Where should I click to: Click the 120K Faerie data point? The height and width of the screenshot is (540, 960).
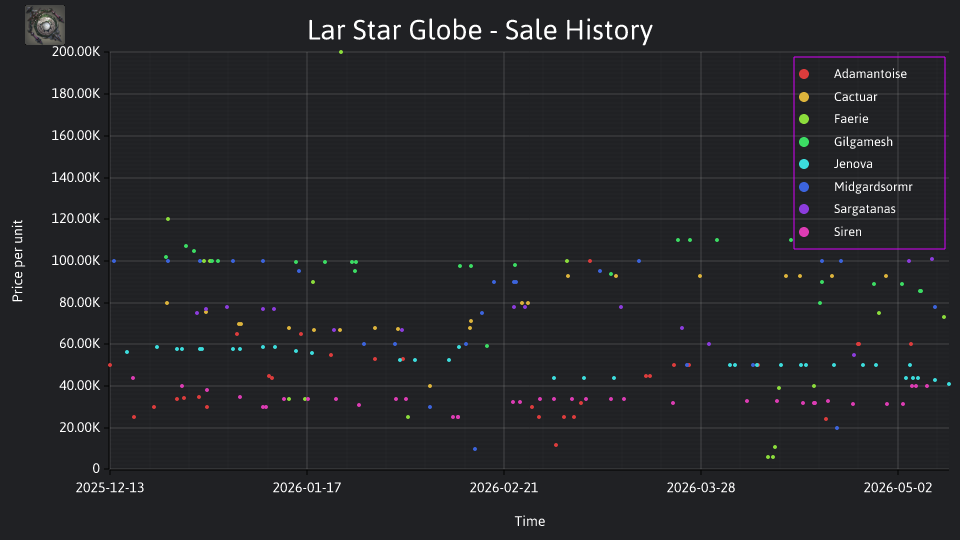point(168,219)
